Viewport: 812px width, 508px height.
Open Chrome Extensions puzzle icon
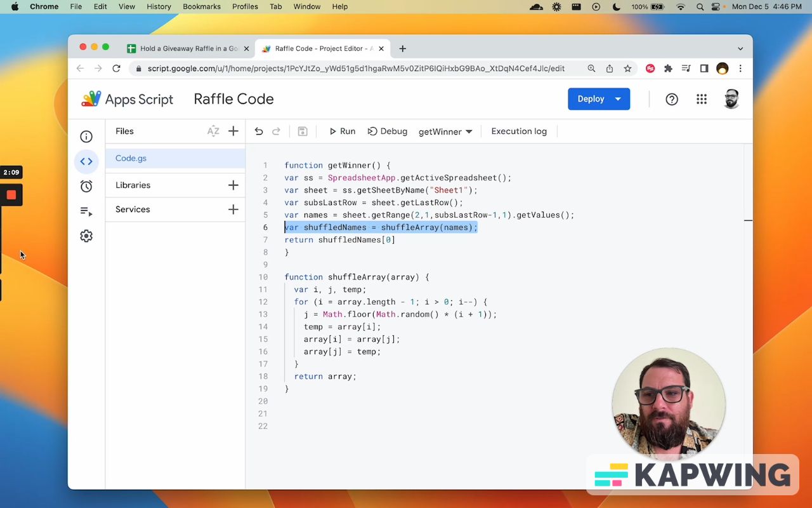[x=668, y=69]
